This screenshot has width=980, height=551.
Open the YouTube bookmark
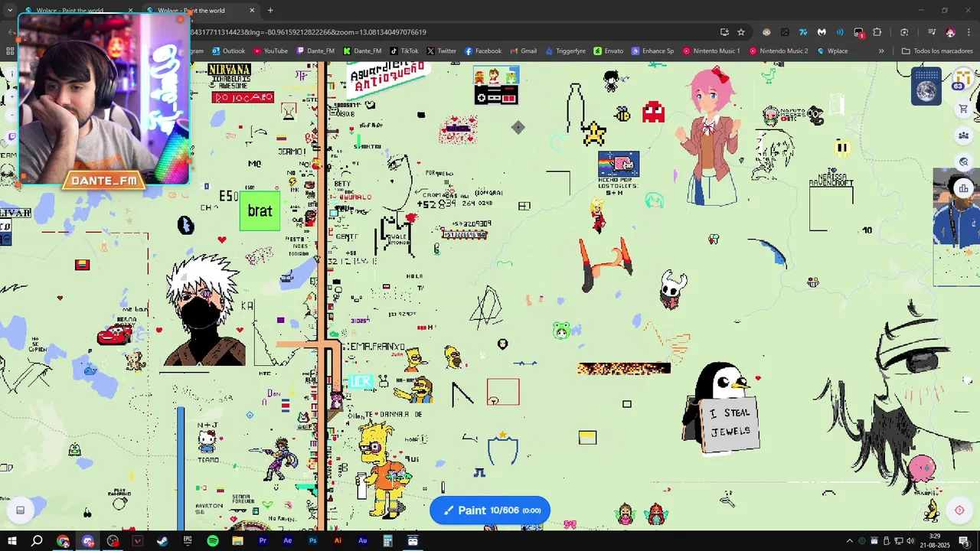(x=270, y=51)
